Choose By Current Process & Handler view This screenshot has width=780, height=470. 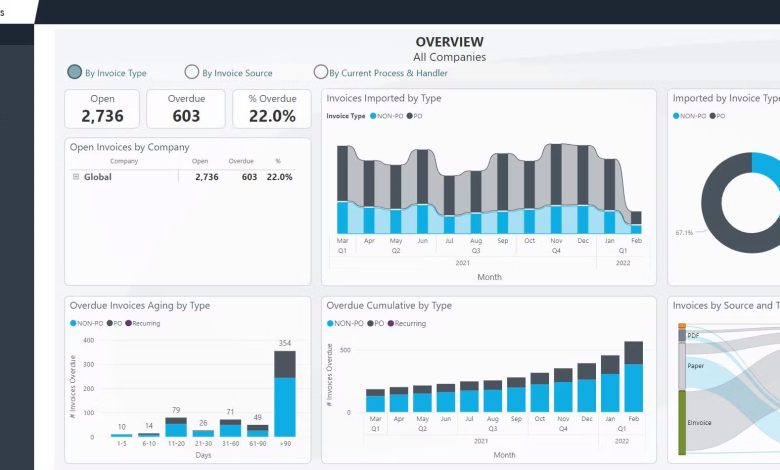coord(321,72)
